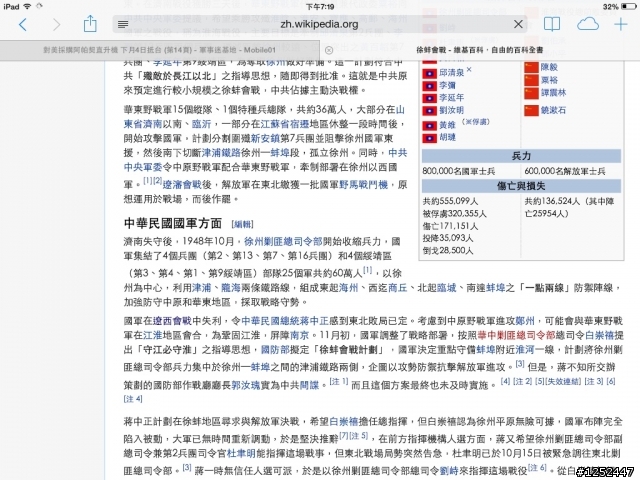
Task: Open the 邱清泉 link in infobox
Action: coord(451,73)
